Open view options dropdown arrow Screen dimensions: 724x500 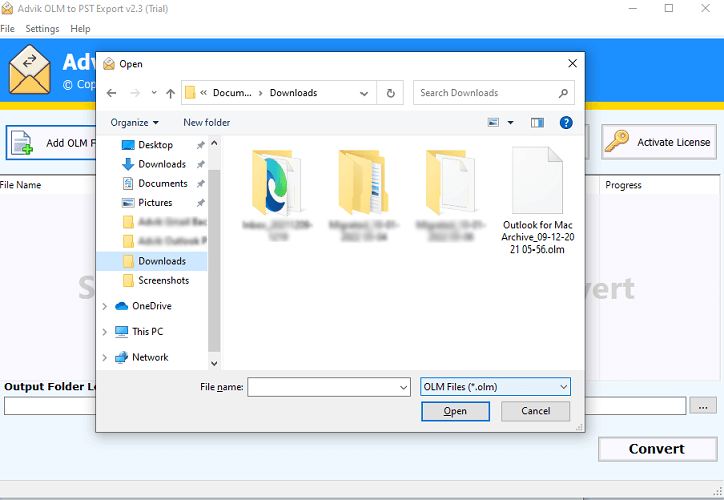pyautogui.click(x=510, y=122)
